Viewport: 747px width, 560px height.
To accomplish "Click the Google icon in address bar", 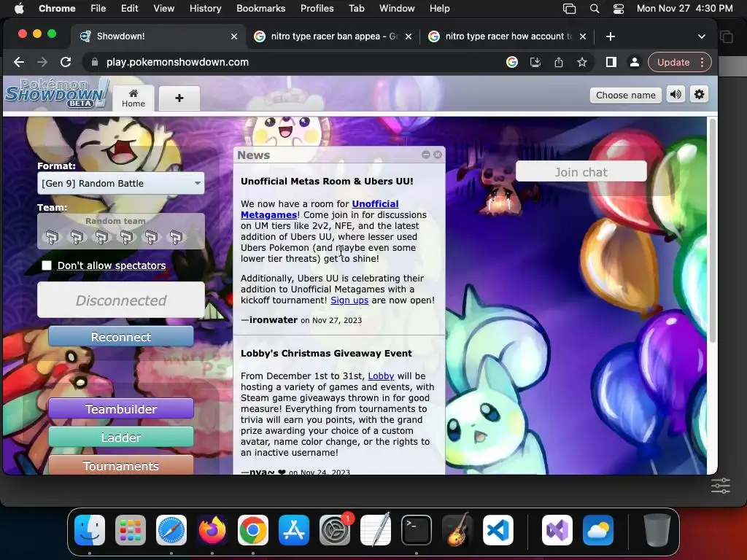I will coord(512,62).
